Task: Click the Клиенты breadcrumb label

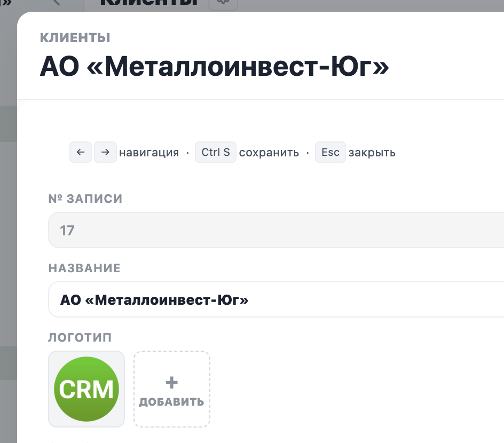Action: (x=75, y=38)
